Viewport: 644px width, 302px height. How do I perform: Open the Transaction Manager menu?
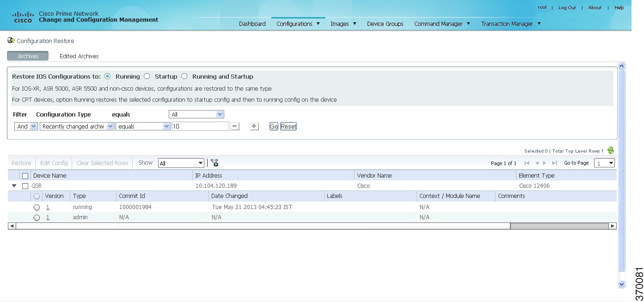tap(511, 24)
